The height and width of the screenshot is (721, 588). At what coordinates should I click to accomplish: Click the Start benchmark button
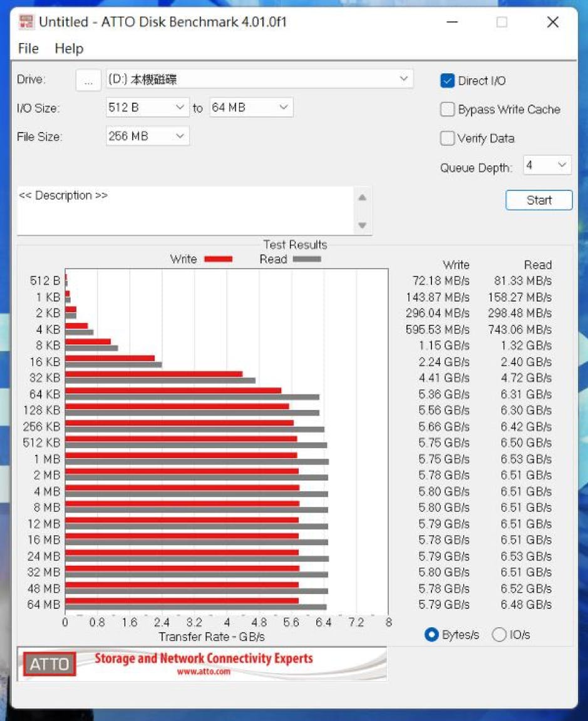coord(539,200)
